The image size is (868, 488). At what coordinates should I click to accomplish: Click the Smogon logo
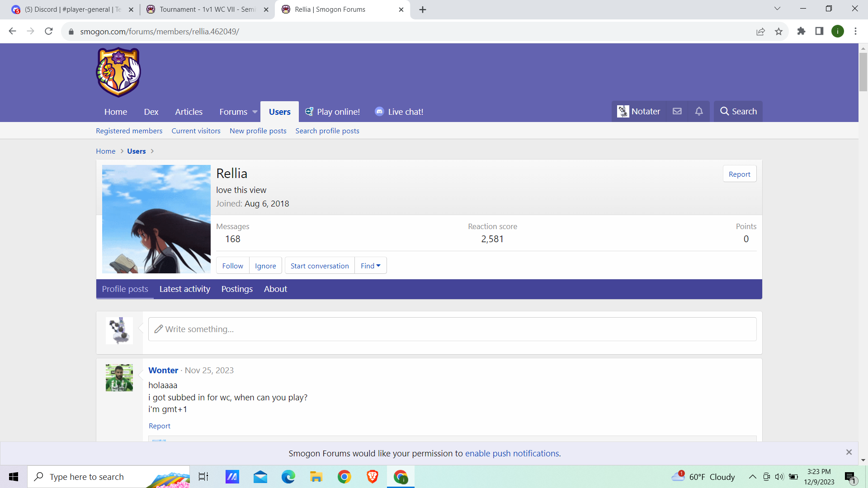tap(118, 72)
